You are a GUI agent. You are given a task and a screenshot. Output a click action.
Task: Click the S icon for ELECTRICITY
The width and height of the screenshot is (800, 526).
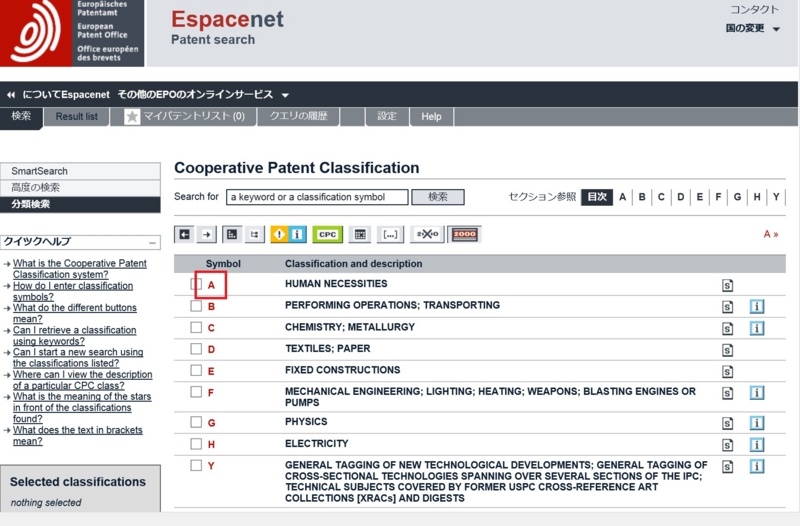[x=728, y=445]
